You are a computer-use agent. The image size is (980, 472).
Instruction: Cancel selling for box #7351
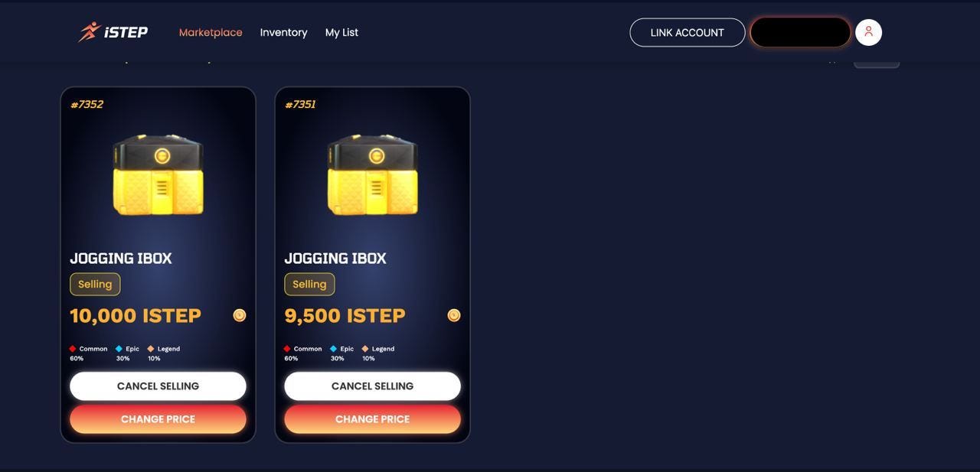(x=372, y=386)
